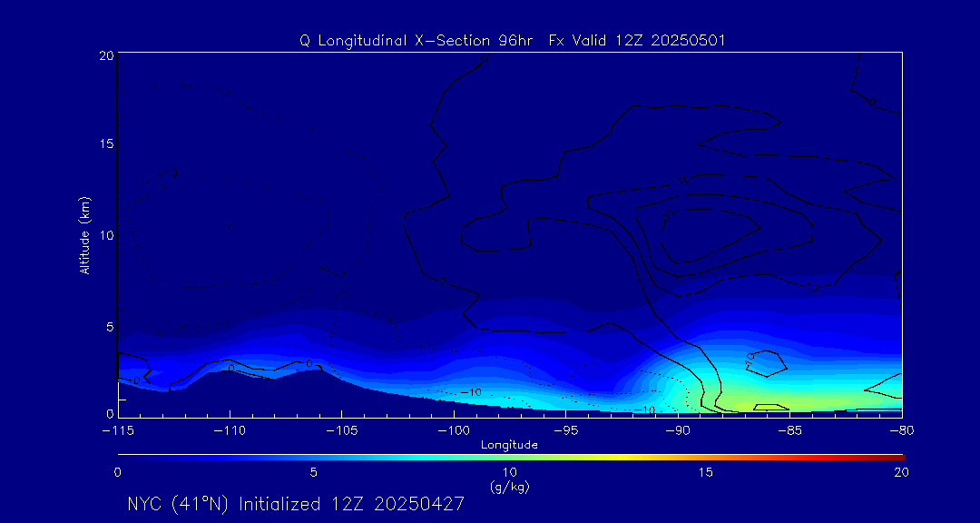Select the colorbar label 15
The height and width of the screenshot is (523, 980).
coord(706,473)
